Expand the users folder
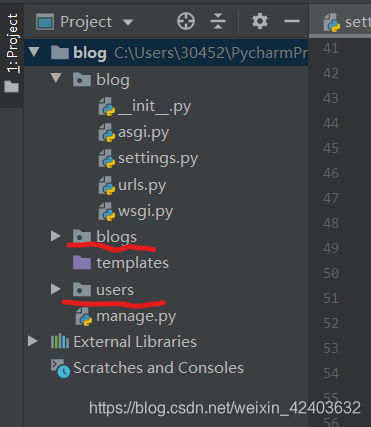 click(56, 289)
